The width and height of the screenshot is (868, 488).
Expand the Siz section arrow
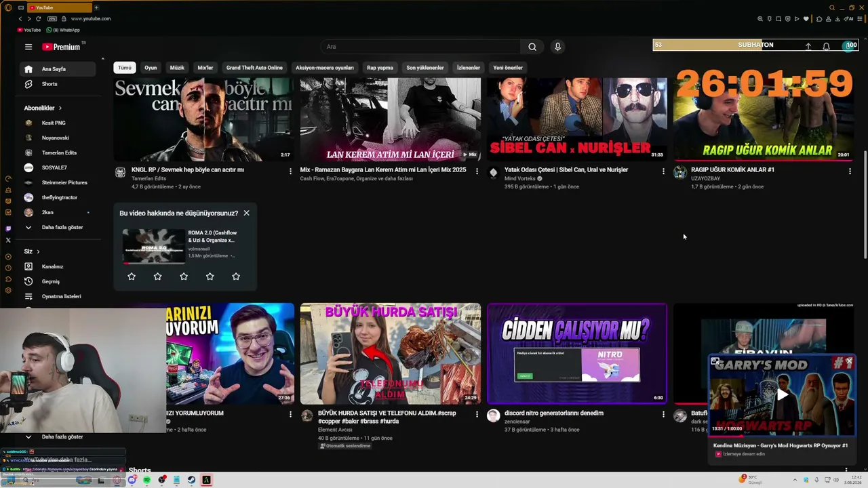click(38, 251)
